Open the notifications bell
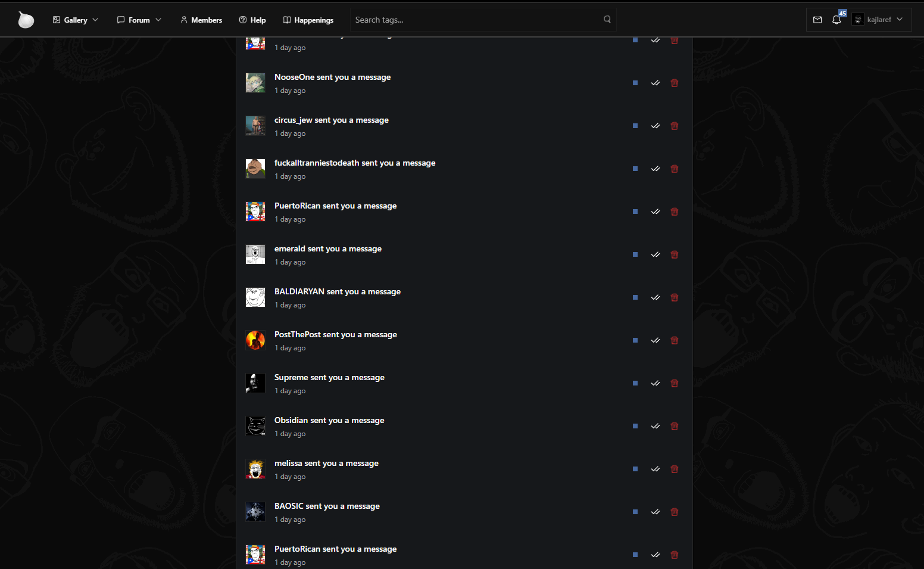 [836, 20]
